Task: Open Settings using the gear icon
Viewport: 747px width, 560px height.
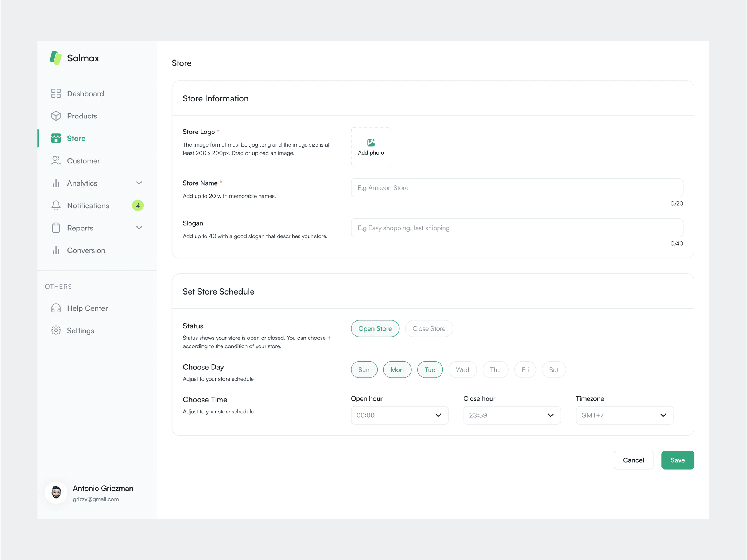Action: (x=56, y=331)
